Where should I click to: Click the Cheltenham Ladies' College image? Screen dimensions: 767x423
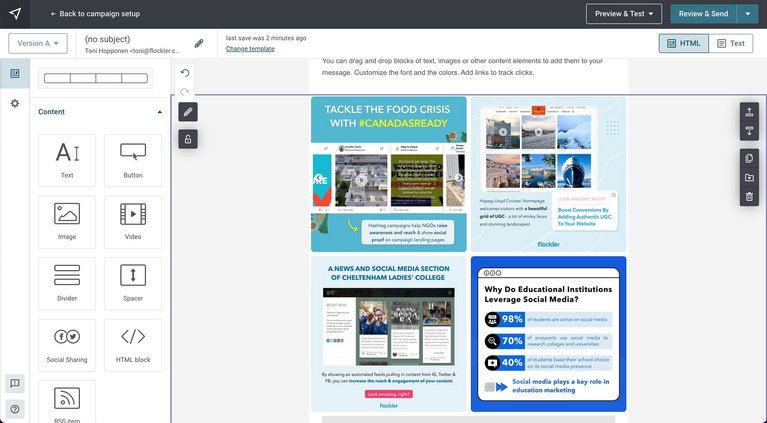click(x=389, y=334)
